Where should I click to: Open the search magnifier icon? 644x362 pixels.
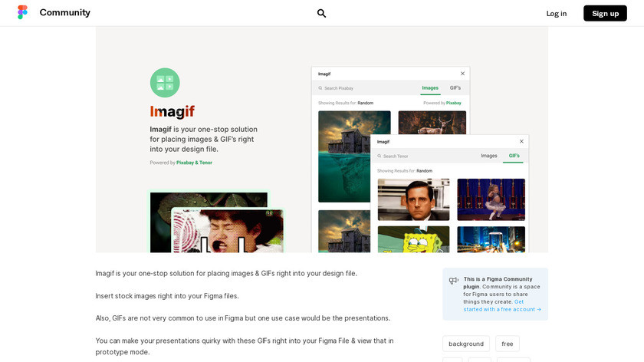(x=321, y=13)
